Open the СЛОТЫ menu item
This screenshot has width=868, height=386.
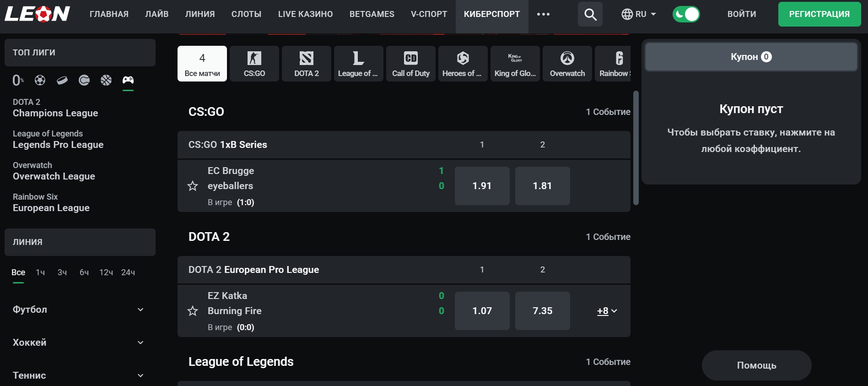246,14
